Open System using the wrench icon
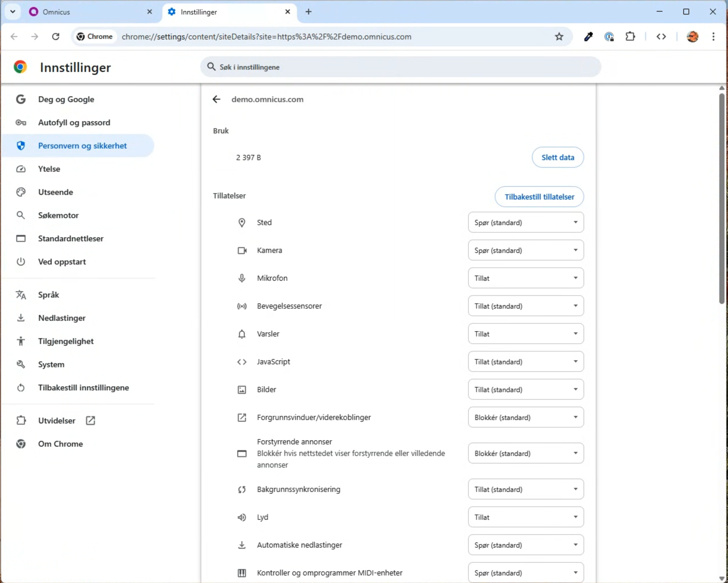The height and width of the screenshot is (583, 728). 21,364
